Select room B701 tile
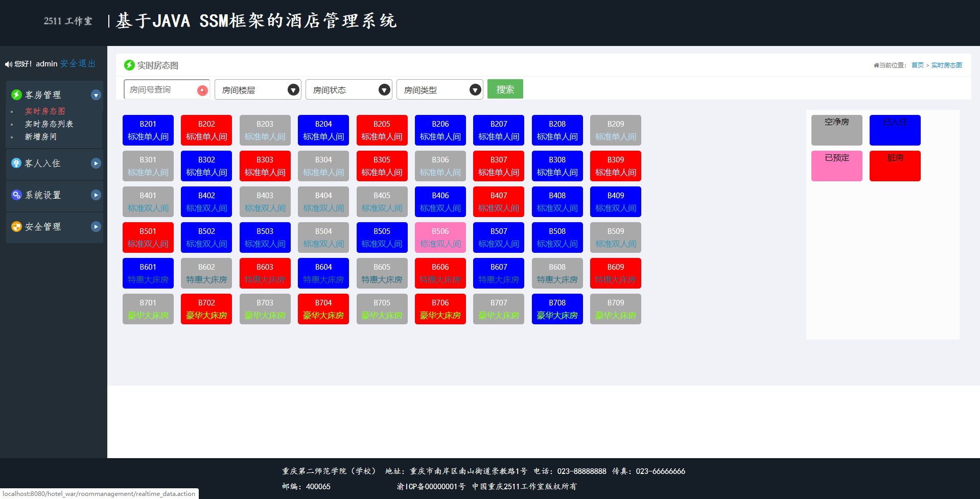Viewport: 980px width, 499px height. [148, 309]
